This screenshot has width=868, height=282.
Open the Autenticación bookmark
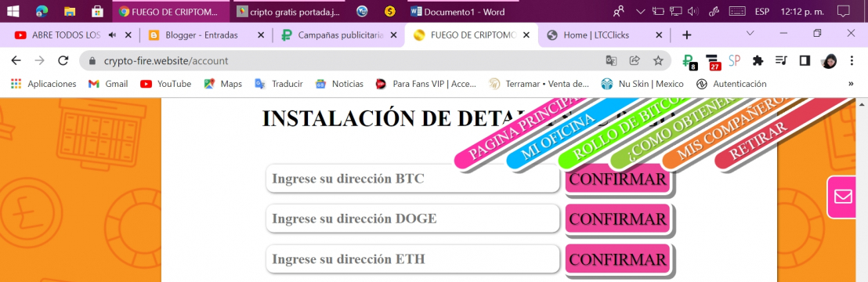click(x=731, y=84)
